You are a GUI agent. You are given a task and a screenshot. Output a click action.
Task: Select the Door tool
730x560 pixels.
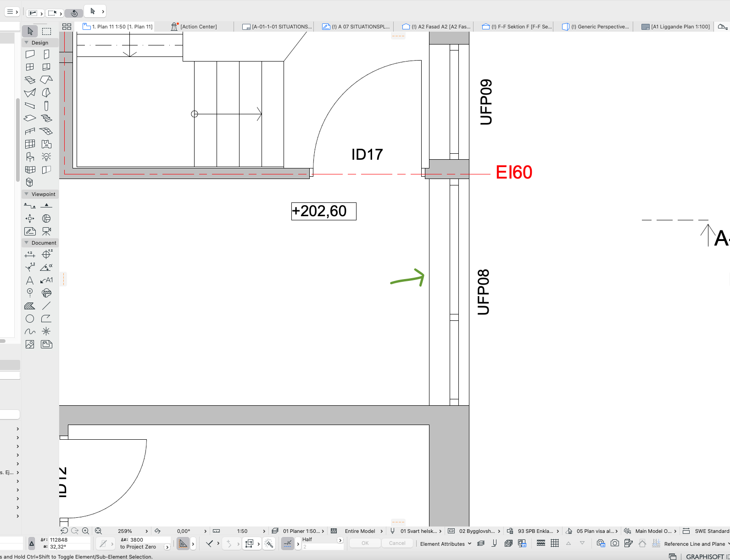(46, 54)
